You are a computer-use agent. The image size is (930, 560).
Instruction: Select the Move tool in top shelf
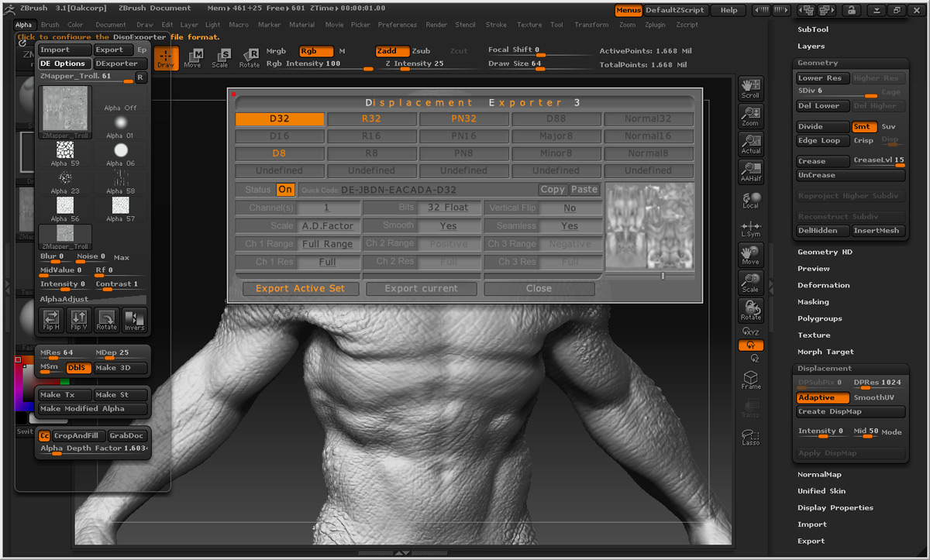coord(193,57)
